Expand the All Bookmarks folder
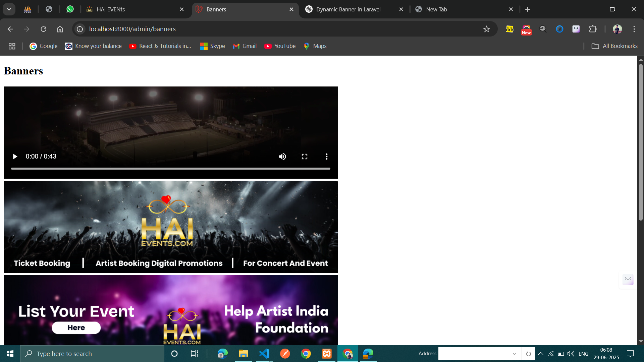 pos(614,46)
